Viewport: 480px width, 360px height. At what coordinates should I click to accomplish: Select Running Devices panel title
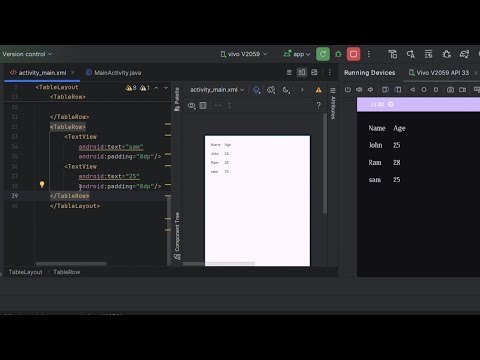(x=369, y=73)
